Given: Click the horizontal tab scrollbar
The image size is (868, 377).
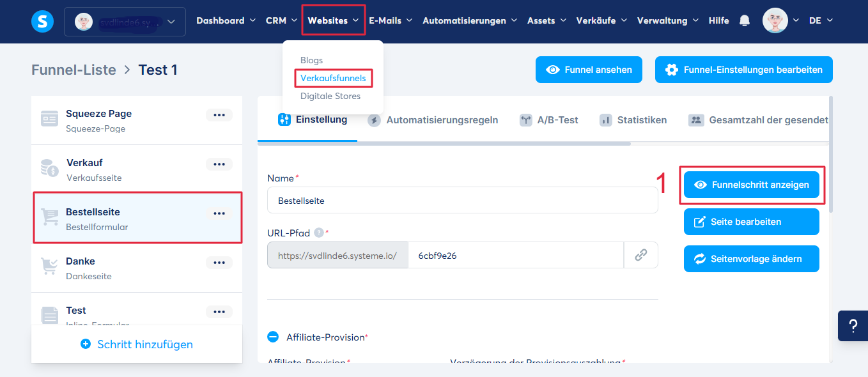Looking at the screenshot, I should click(x=444, y=144).
